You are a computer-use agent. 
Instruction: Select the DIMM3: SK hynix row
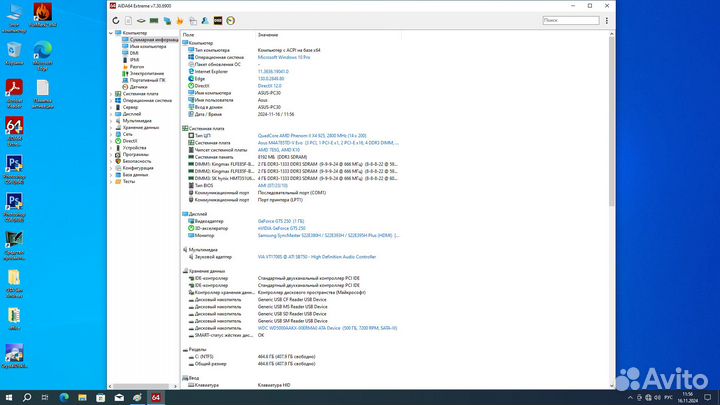(x=292, y=178)
